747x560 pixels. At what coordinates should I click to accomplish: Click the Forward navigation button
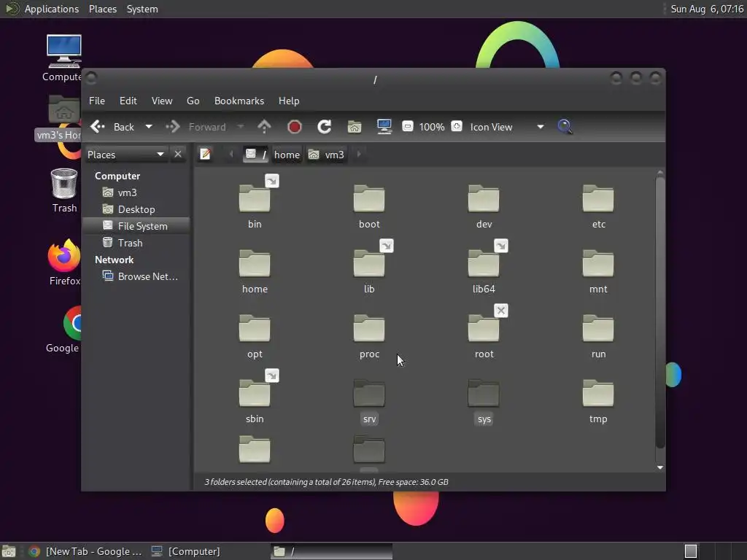click(196, 127)
